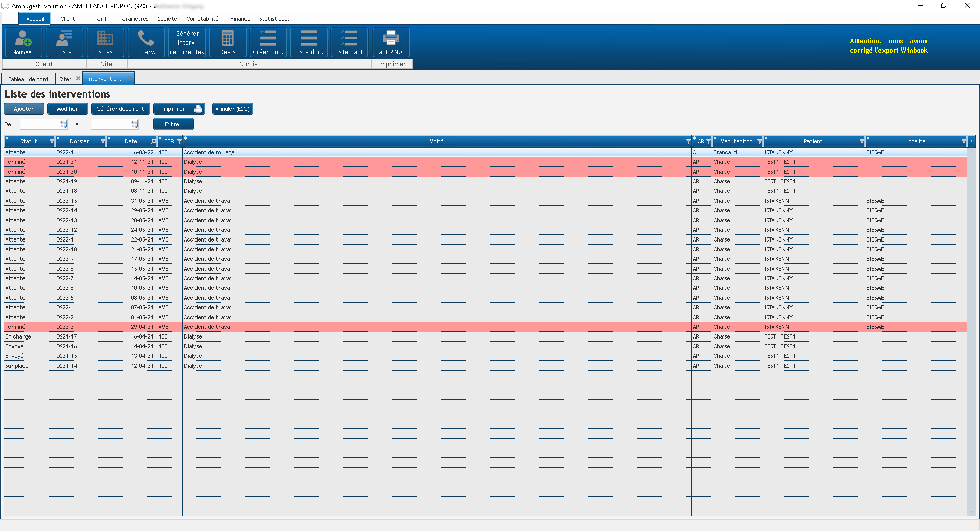Open the Statut column filter
This screenshot has height=531, width=980.
pyautogui.click(x=52, y=141)
